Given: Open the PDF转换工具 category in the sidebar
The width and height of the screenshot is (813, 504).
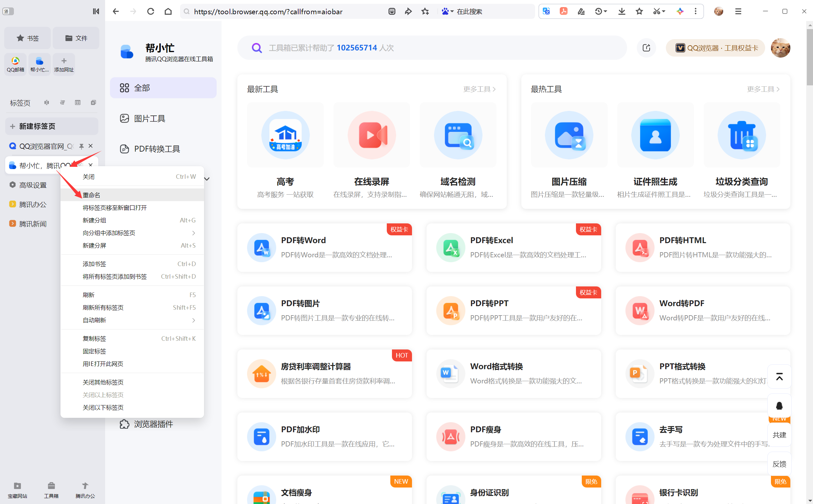Looking at the screenshot, I should [156, 149].
